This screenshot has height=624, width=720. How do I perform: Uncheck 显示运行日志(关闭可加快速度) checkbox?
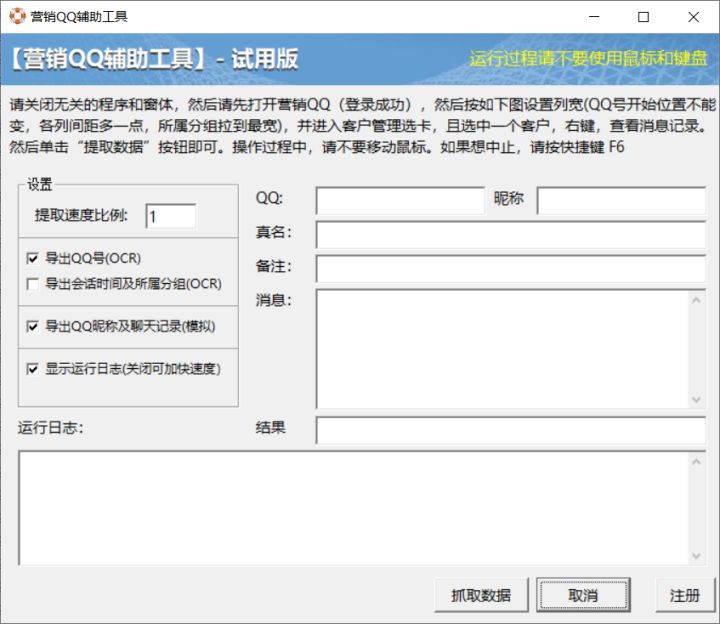tap(33, 369)
